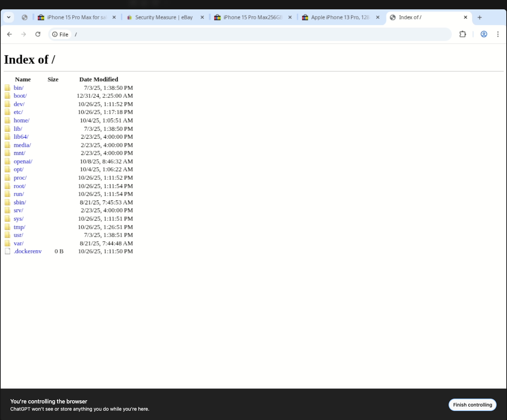The width and height of the screenshot is (507, 420).
Task: Open the tab search chevron
Action: tap(9, 17)
